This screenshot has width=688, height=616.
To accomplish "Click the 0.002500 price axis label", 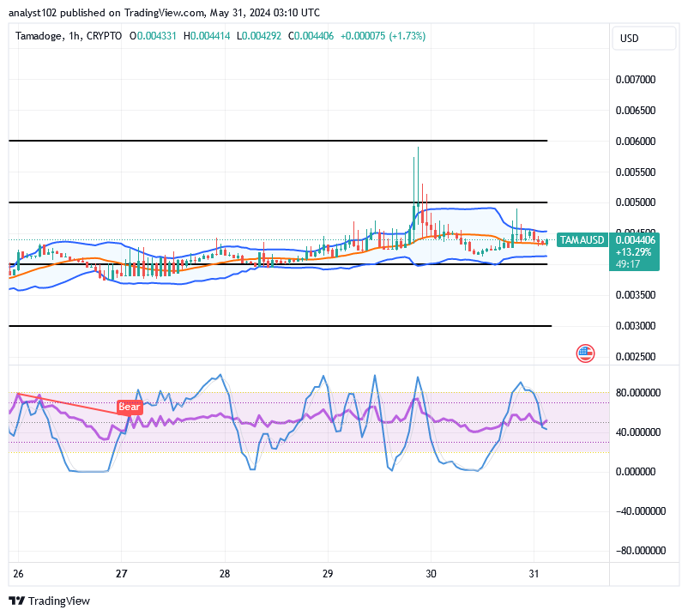I will coord(636,357).
